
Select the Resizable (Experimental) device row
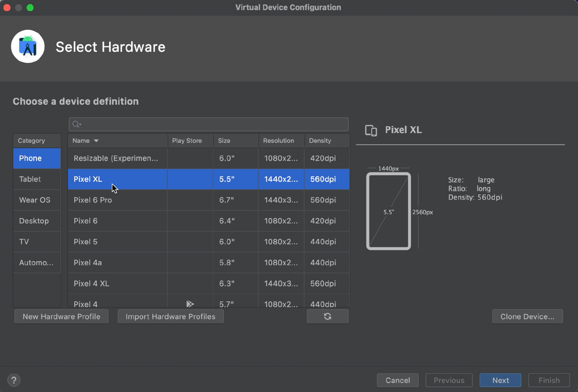(x=209, y=158)
